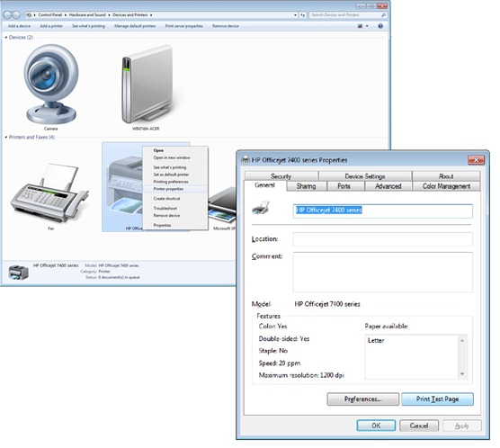Screen dimensions: 500x448
Task: Collapse the Devices (2) group
Action: [x=6, y=38]
